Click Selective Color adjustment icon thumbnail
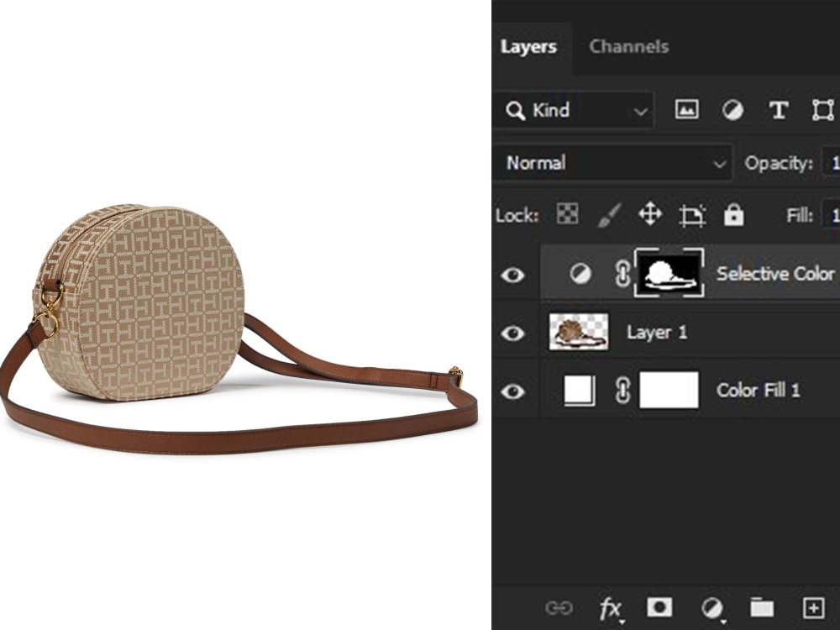Viewport: 840px width, 630px height. 580,274
